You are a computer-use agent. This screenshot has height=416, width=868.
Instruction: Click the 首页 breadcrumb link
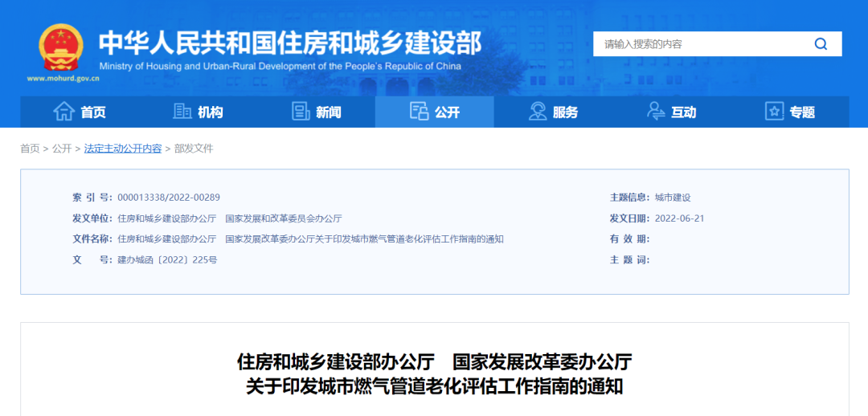click(x=30, y=149)
